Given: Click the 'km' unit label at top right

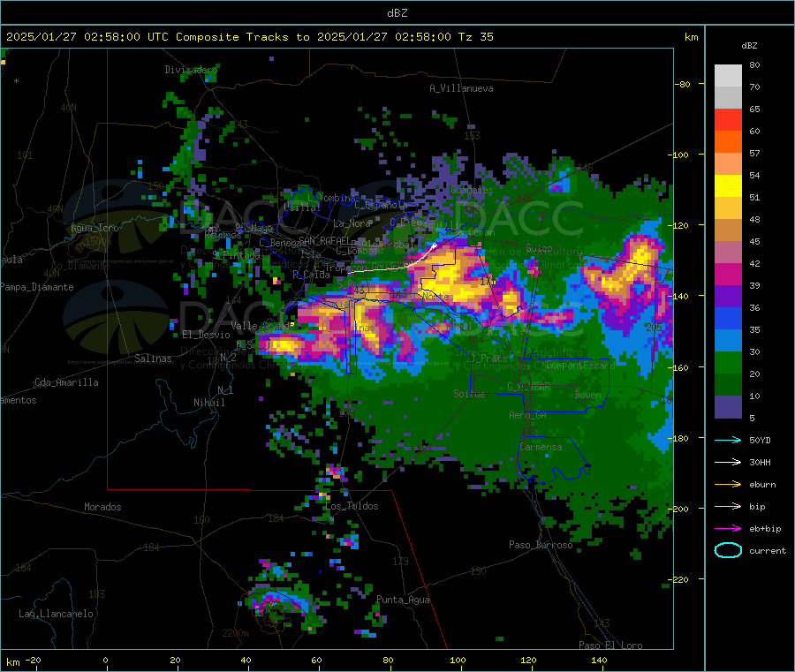Looking at the screenshot, I should [691, 37].
